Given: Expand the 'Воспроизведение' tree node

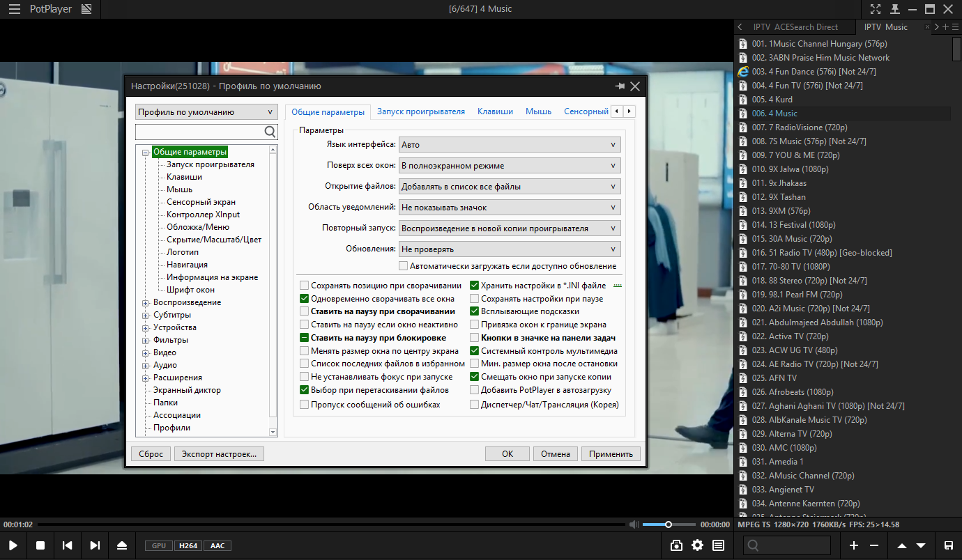Looking at the screenshot, I should 146,303.
